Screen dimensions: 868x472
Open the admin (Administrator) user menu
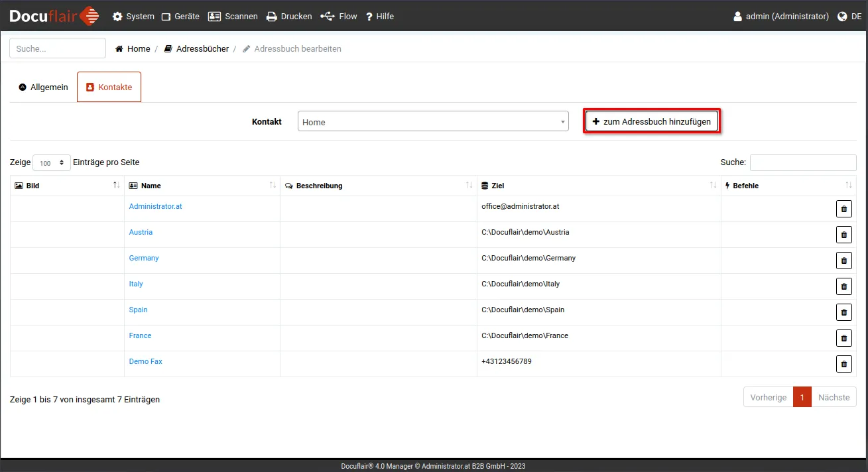[x=781, y=17]
